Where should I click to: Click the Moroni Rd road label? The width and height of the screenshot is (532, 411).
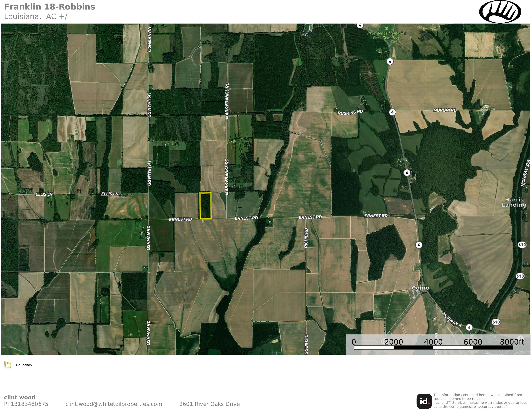(445, 110)
